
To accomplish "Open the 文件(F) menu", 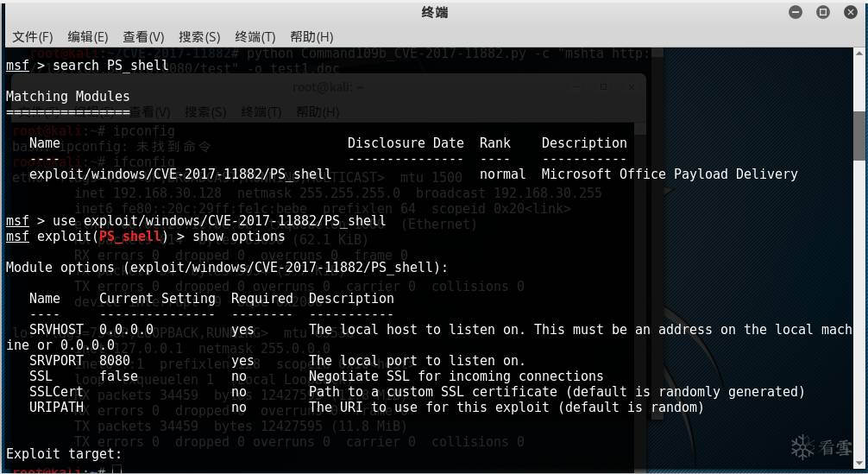I will click(x=33, y=37).
